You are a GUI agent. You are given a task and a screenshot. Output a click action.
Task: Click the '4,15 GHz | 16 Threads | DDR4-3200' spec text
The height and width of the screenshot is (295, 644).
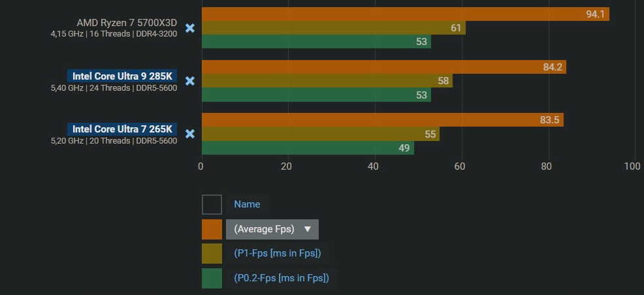click(114, 34)
